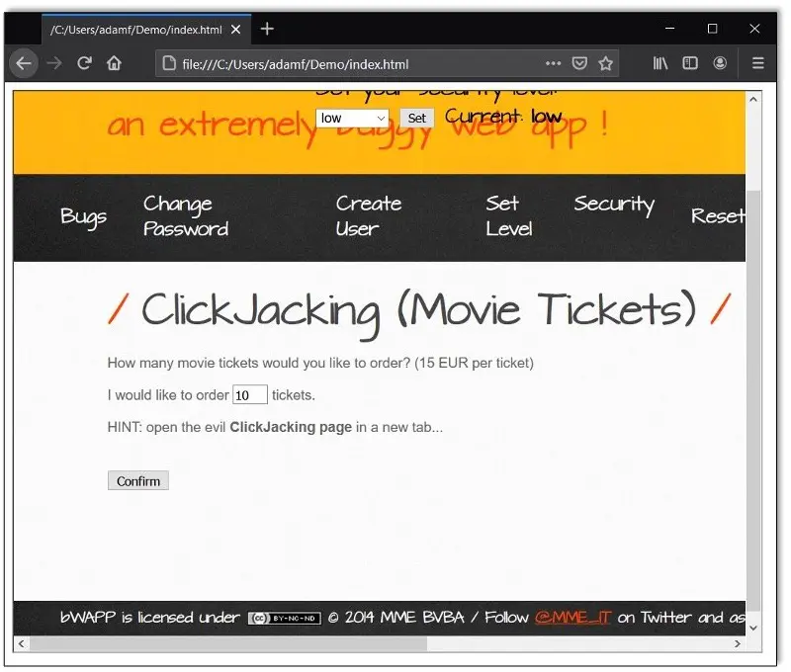Image resolution: width=791 pixels, height=672 pixels.
Task: Reload the current page
Action: tap(84, 62)
